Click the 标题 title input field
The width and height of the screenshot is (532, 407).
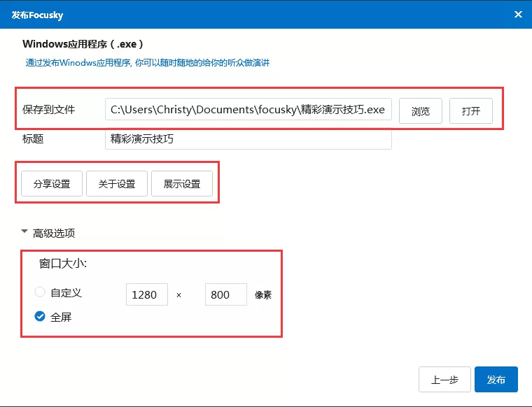pyautogui.click(x=248, y=138)
